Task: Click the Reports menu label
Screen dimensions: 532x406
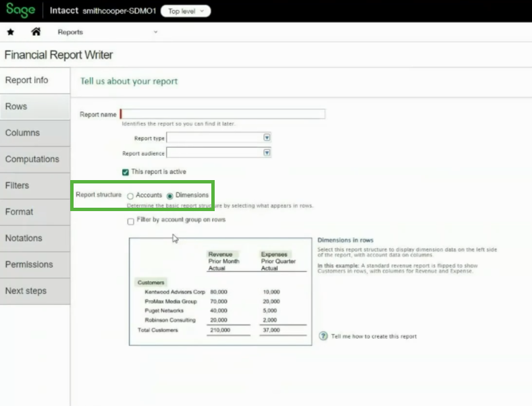Action: [x=70, y=32]
